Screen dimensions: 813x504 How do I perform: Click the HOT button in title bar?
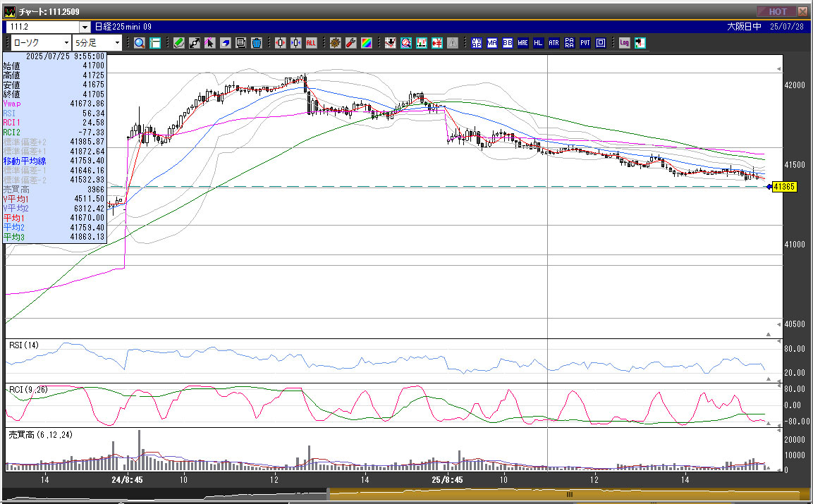pyautogui.click(x=777, y=11)
